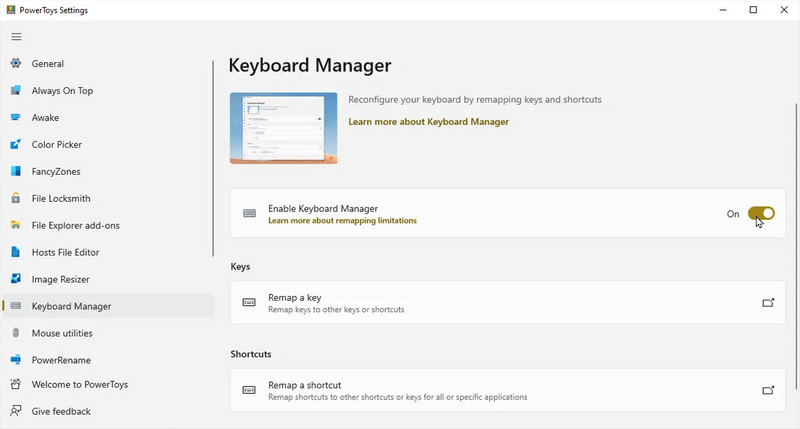Click the General gear icon
Image resolution: width=800 pixels, height=429 pixels.
[16, 63]
